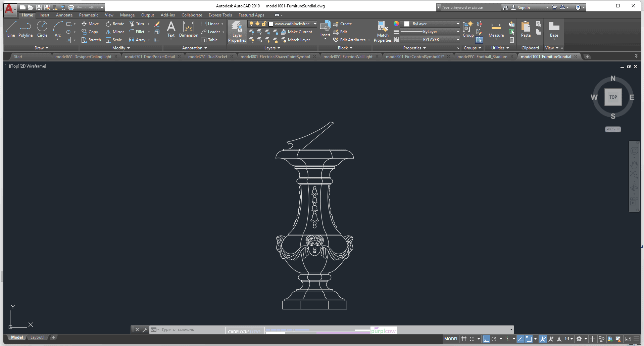Expand the Draw panel flyout
This screenshot has width=644, height=346.
coord(41,48)
